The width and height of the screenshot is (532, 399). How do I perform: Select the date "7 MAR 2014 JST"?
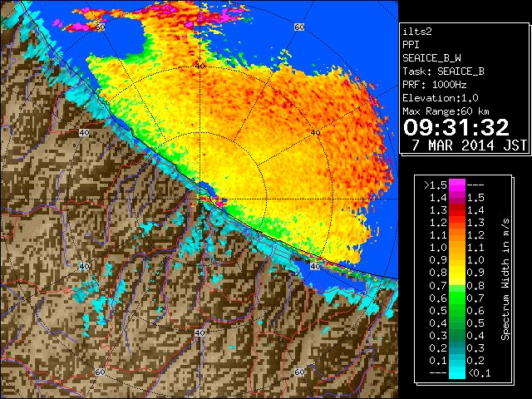470,145
